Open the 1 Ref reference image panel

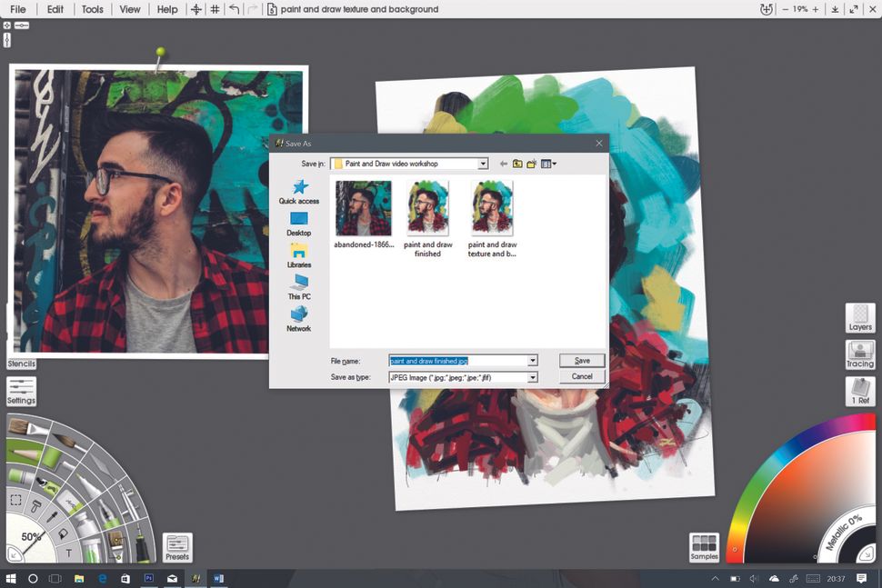point(859,391)
